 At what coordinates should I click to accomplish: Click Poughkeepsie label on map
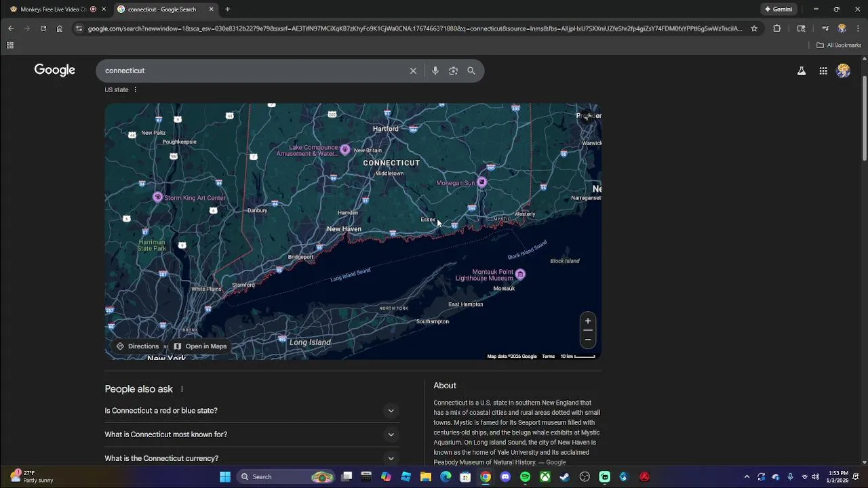[x=179, y=142]
